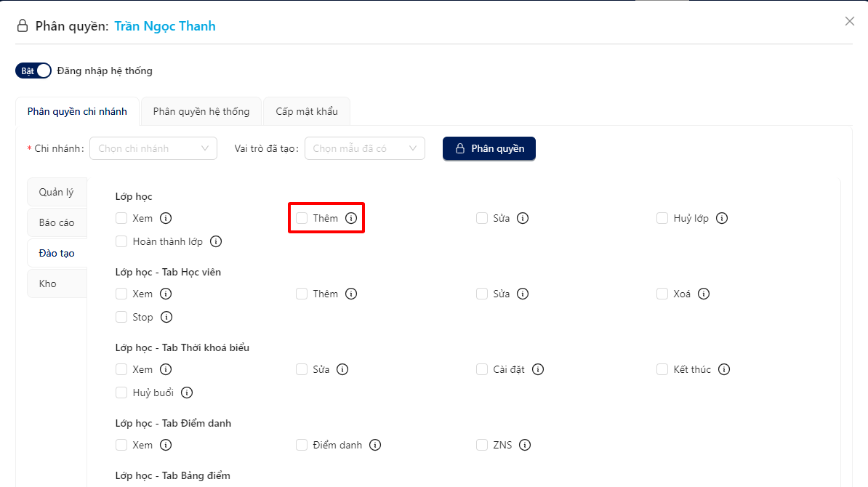Switch to Phân quyền hệ thống tab
The image size is (868, 487).
click(201, 111)
